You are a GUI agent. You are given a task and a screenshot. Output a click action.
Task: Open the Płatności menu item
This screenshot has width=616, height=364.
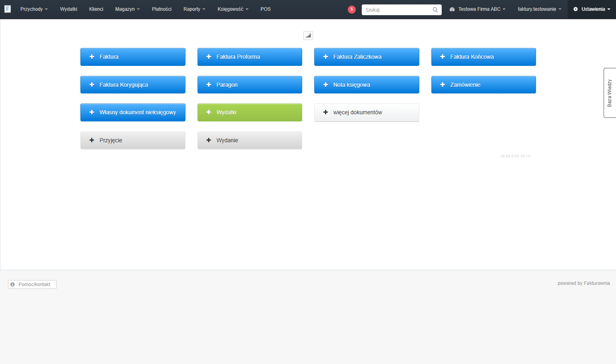pyautogui.click(x=162, y=9)
